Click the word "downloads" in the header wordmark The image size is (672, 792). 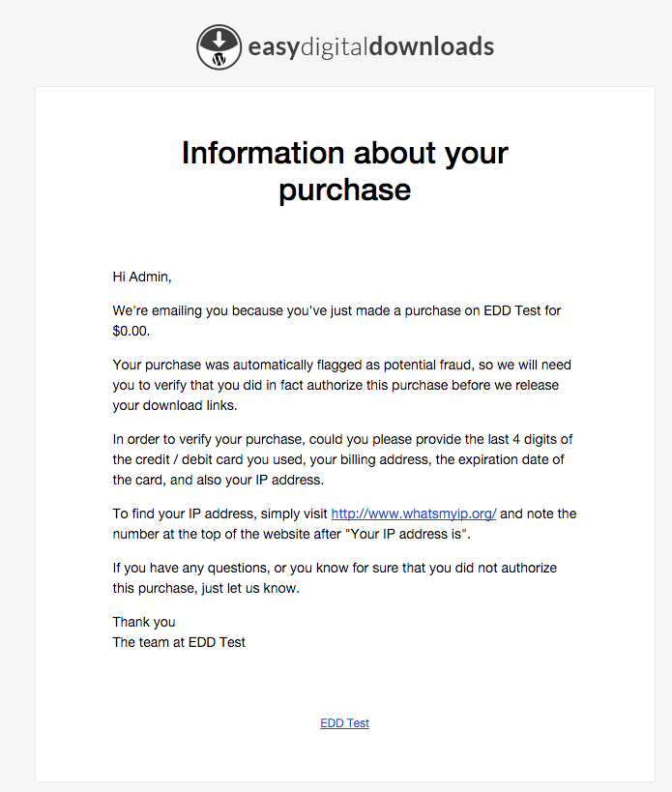click(x=432, y=46)
